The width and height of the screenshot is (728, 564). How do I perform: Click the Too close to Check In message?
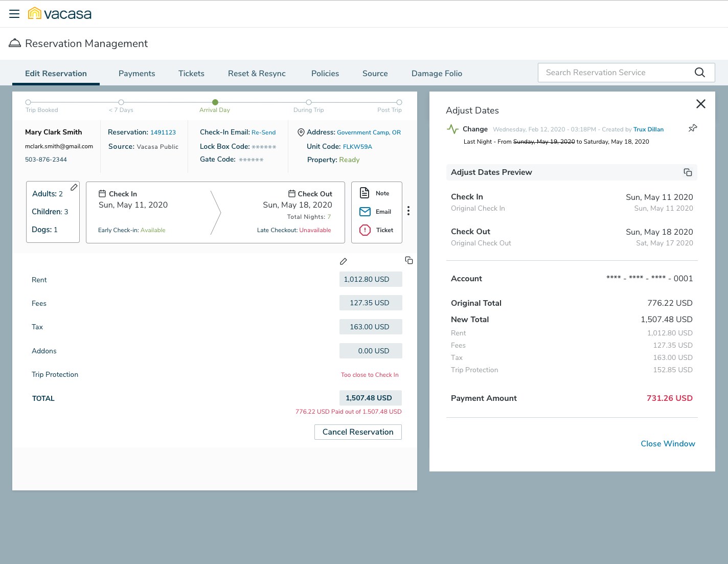(x=370, y=375)
